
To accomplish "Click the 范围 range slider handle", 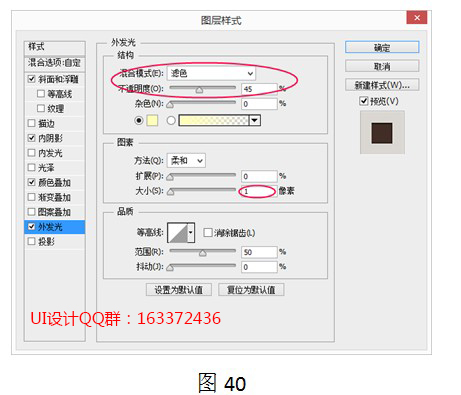I will (x=203, y=253).
